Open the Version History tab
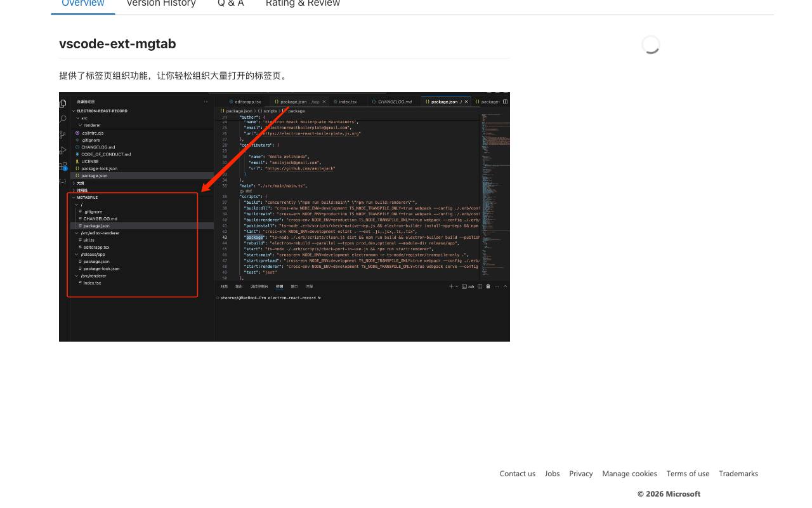Screen dimensions: 812x508 pyautogui.click(x=161, y=4)
